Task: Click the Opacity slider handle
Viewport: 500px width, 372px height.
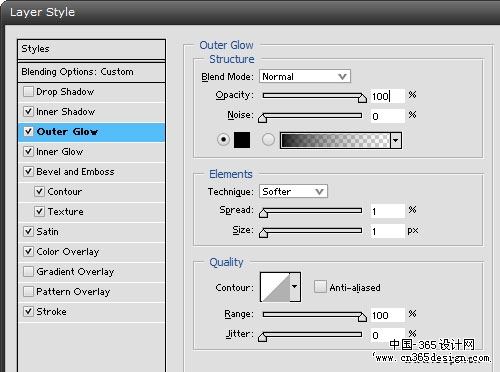Action: [362, 98]
